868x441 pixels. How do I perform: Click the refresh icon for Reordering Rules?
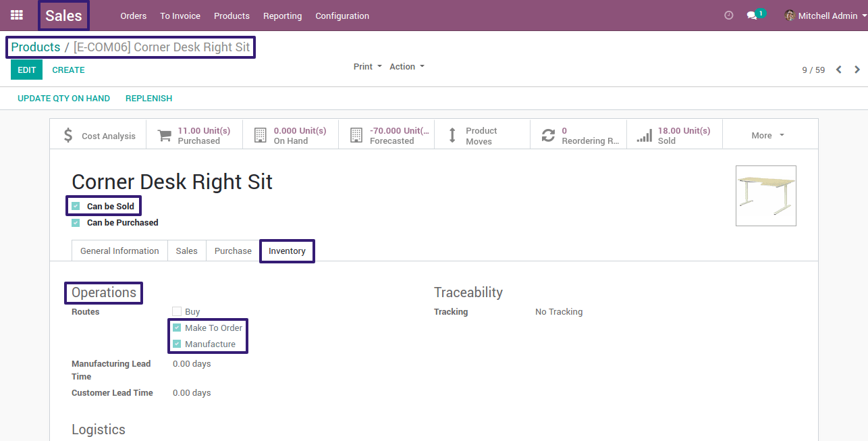click(548, 135)
